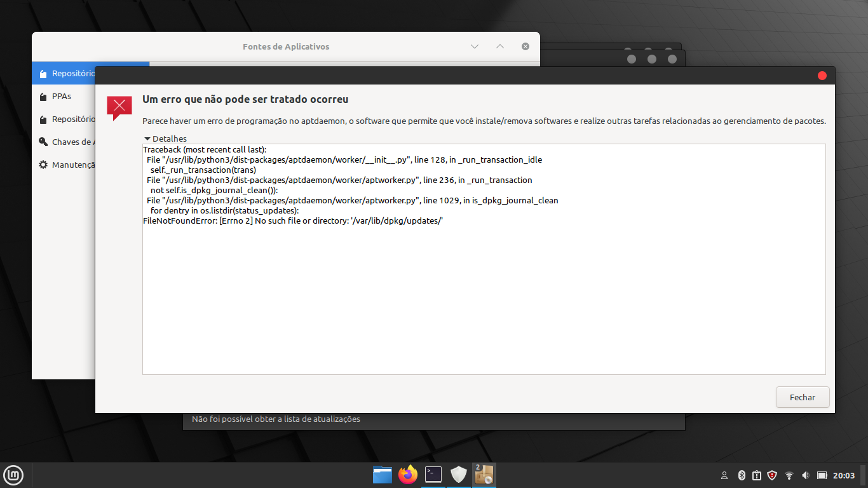Click the "not self.is_dpkg_journal_clean()):" line
The image size is (868, 488).
point(214,190)
